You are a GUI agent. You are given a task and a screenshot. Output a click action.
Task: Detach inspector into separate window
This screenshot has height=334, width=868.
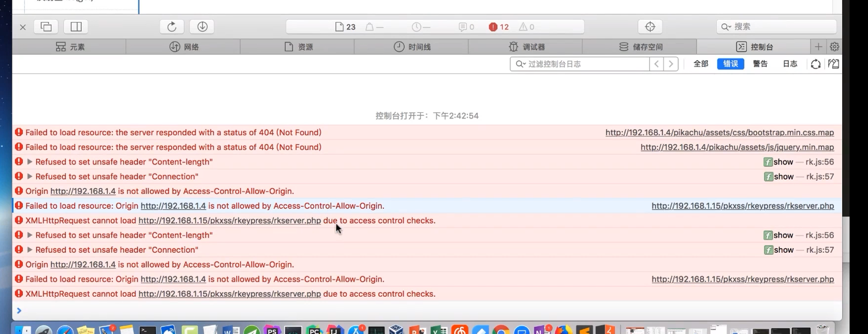(46, 26)
